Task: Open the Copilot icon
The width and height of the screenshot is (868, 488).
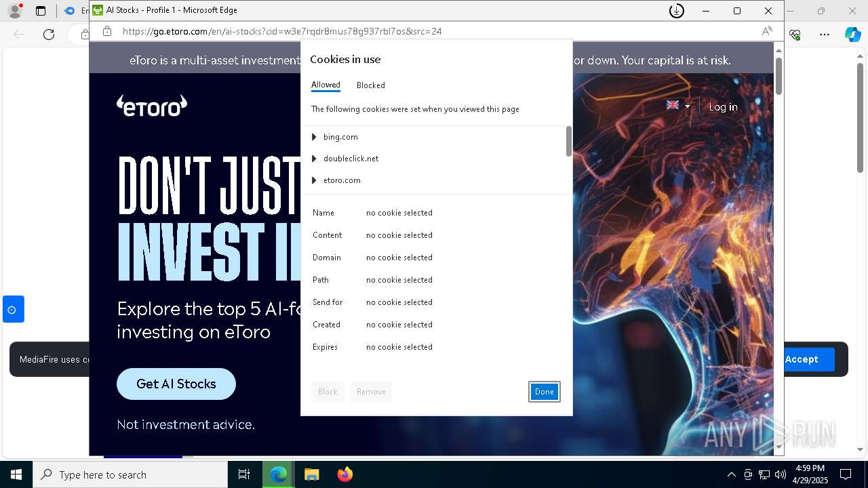Action: click(852, 35)
